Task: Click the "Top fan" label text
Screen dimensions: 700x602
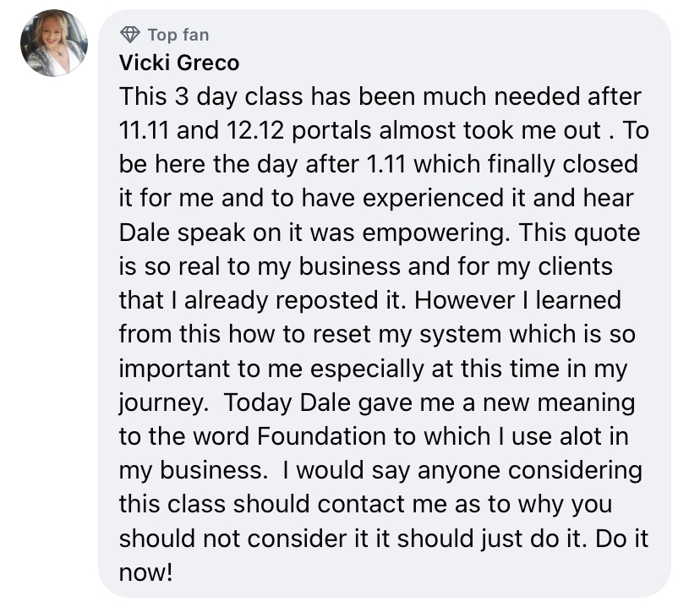Action: tap(178, 35)
